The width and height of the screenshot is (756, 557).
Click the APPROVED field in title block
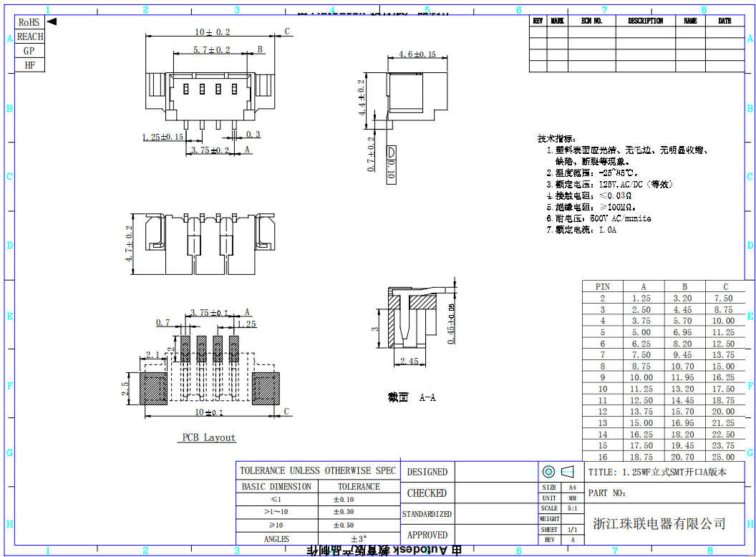point(427,535)
